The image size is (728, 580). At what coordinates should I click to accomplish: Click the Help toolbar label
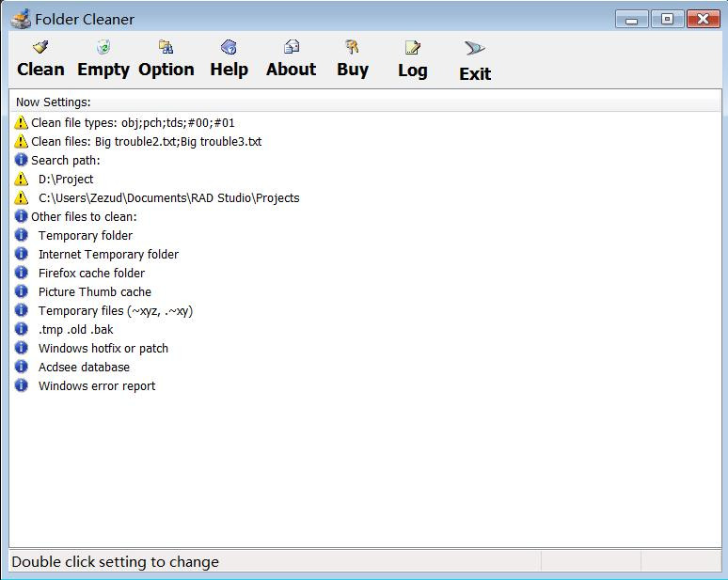pyautogui.click(x=229, y=71)
